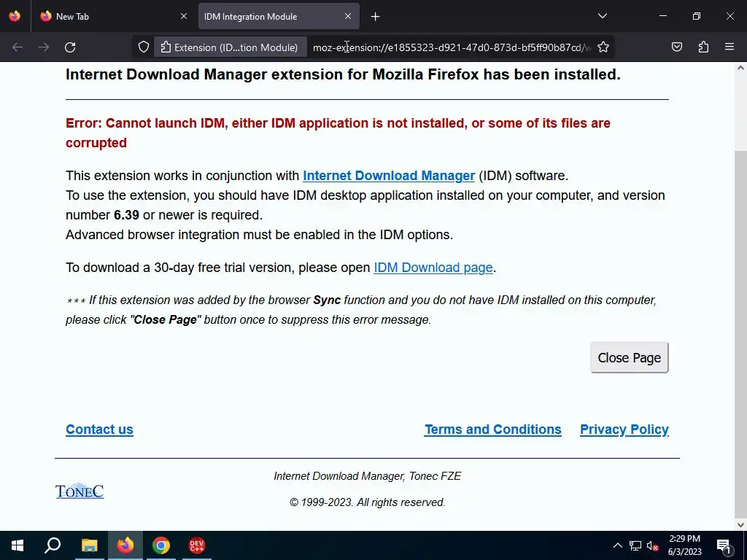
Task: Click the red error message text
Action: pos(338,133)
